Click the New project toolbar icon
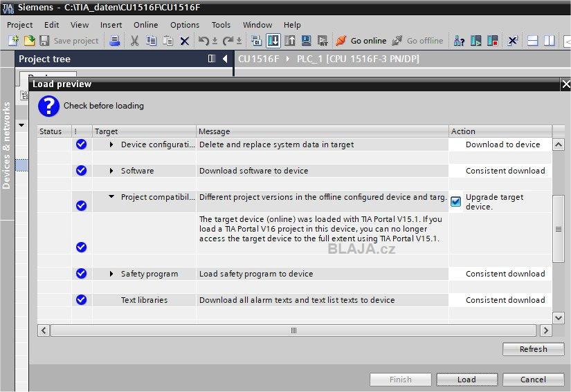 13,40
